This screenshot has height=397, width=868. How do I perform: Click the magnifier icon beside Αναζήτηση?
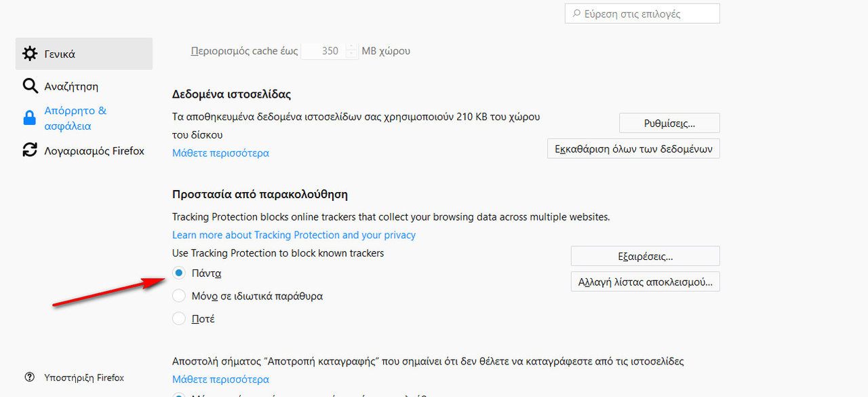click(x=30, y=86)
